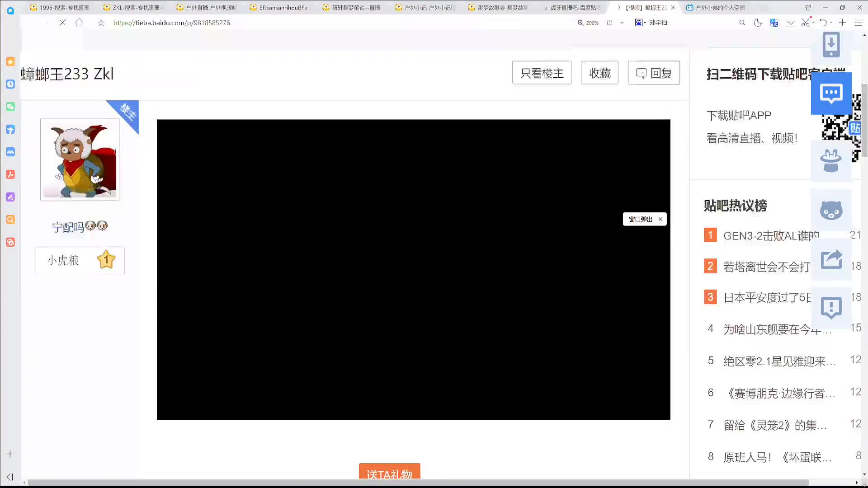Screen dimensions: 868x488
Task: Open the 200% zoom level control
Action: pyautogui.click(x=588, y=23)
